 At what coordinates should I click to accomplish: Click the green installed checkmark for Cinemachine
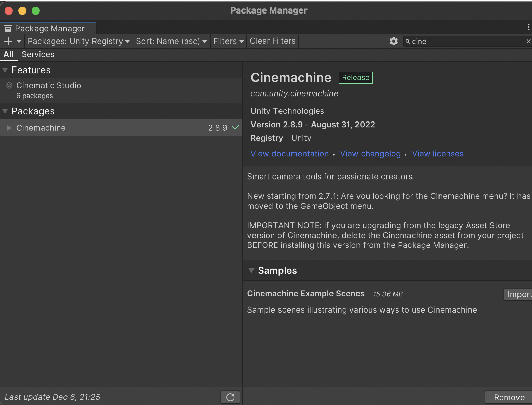pos(236,127)
